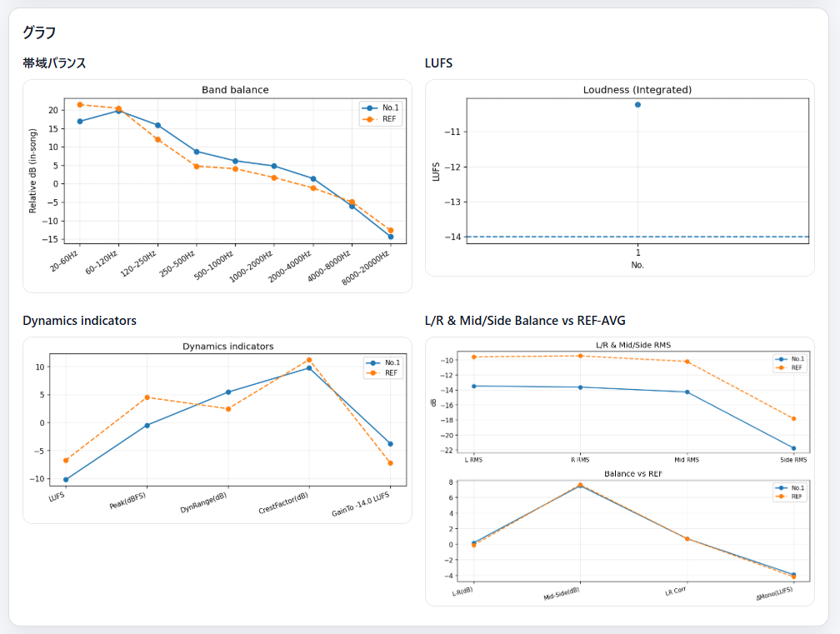The width and height of the screenshot is (840, 634).
Task: Select No.1 point at Side RMS
Action: point(793,448)
